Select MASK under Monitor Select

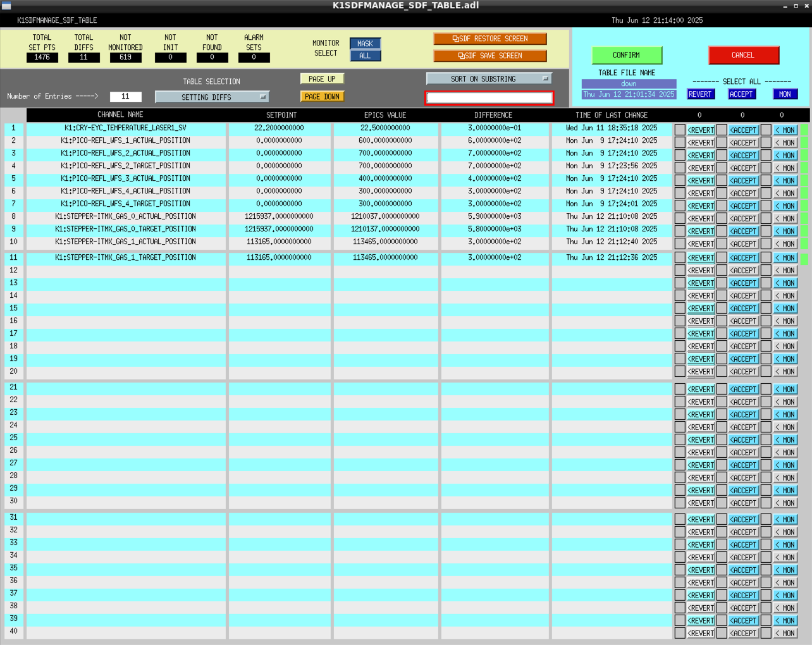point(365,44)
